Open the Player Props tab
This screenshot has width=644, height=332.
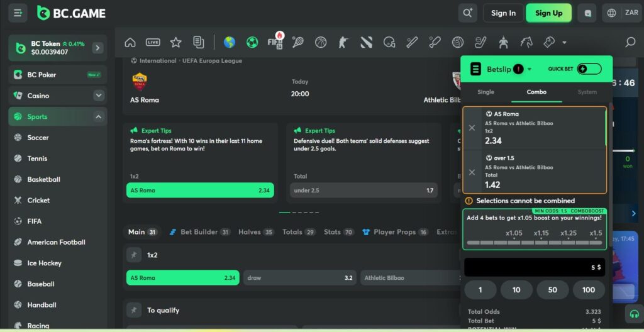(395, 232)
